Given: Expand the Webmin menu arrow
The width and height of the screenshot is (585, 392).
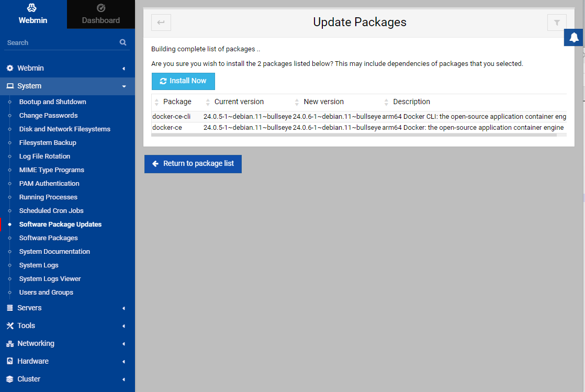Looking at the screenshot, I should [x=123, y=69].
